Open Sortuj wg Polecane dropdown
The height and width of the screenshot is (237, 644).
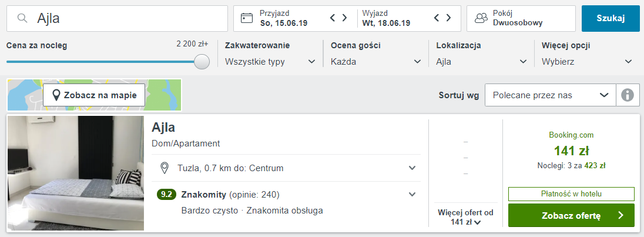549,95
